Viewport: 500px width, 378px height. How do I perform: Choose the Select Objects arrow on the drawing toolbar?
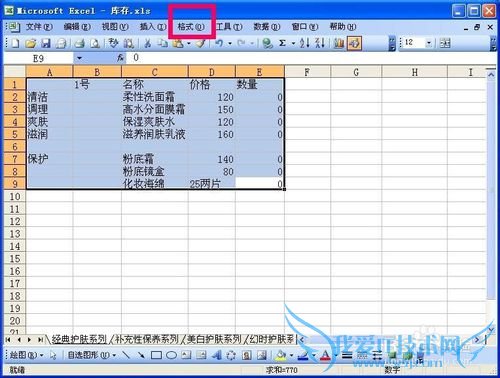(53, 355)
